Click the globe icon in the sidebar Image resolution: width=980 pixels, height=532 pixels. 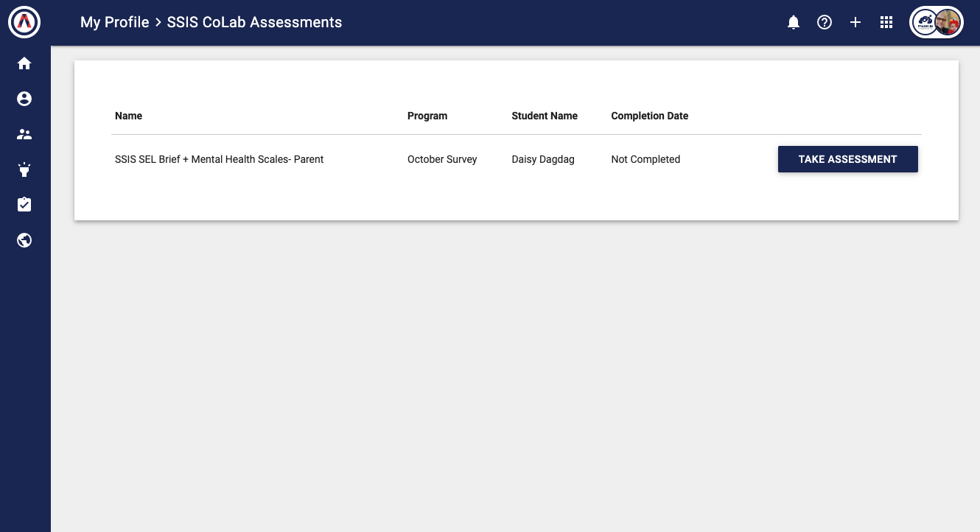[x=24, y=240]
